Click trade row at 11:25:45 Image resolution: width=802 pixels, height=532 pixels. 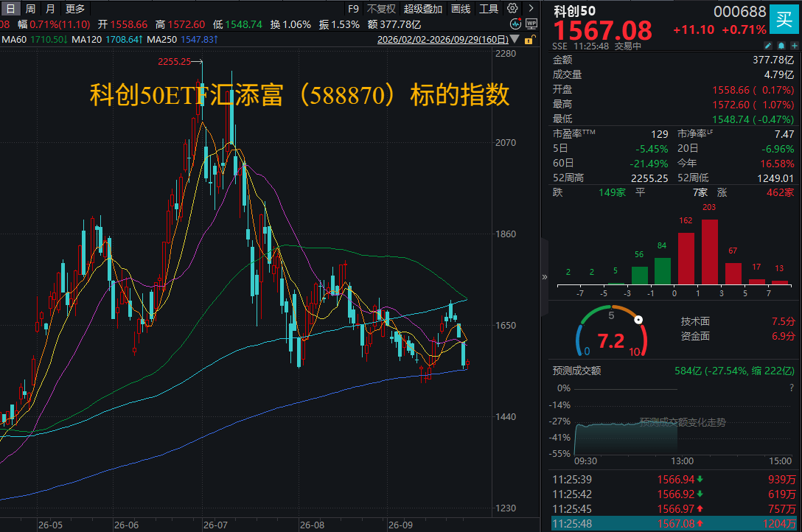pyautogui.click(x=674, y=509)
